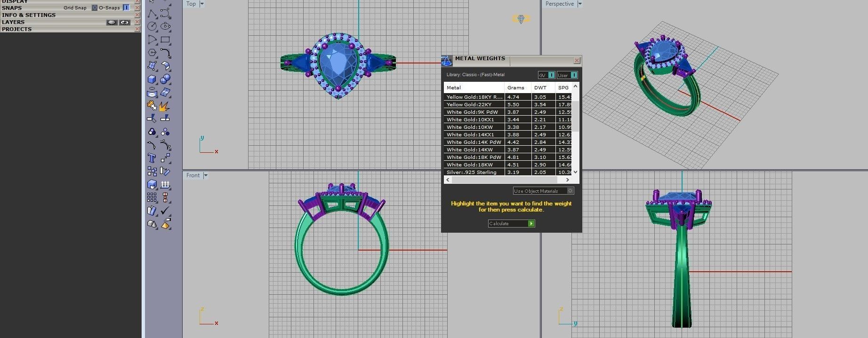
Task: Select the White Gold:14K PdW row
Action: pos(508,142)
